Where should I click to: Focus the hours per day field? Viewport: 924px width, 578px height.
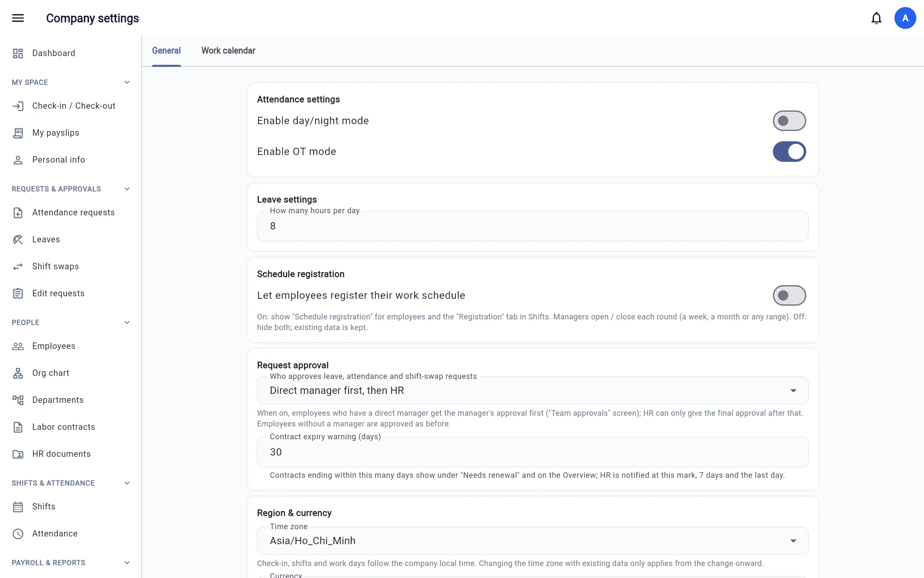coord(533,226)
